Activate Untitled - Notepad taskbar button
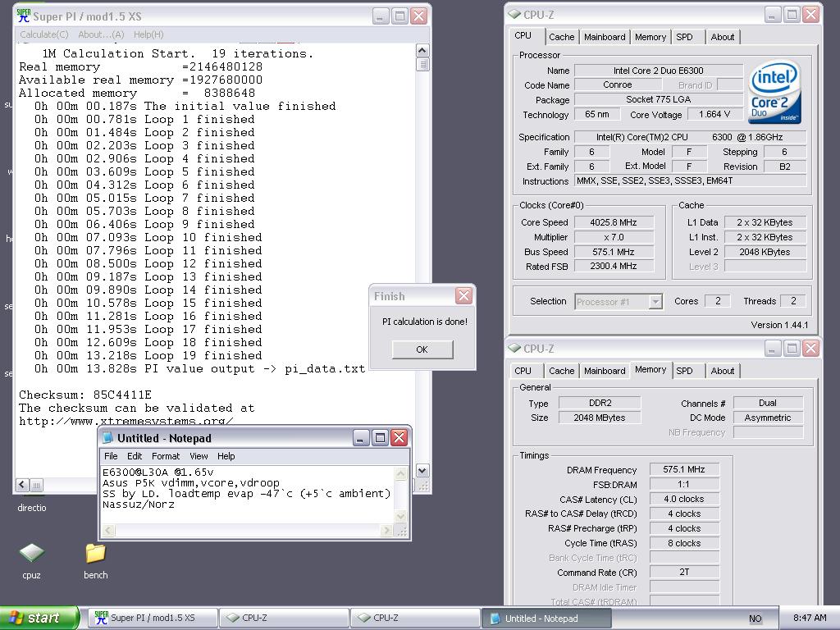The height and width of the screenshot is (630, 840). tap(546, 619)
